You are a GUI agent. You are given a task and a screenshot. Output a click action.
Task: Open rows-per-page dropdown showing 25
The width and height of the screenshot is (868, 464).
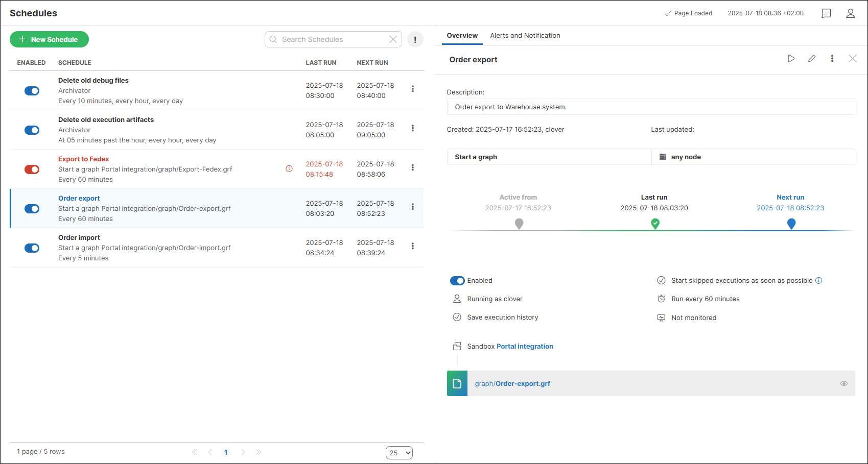coord(399,453)
